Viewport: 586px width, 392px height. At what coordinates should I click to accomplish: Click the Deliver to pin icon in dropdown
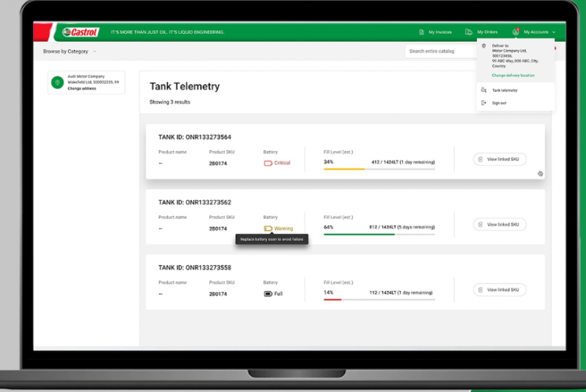(483, 46)
